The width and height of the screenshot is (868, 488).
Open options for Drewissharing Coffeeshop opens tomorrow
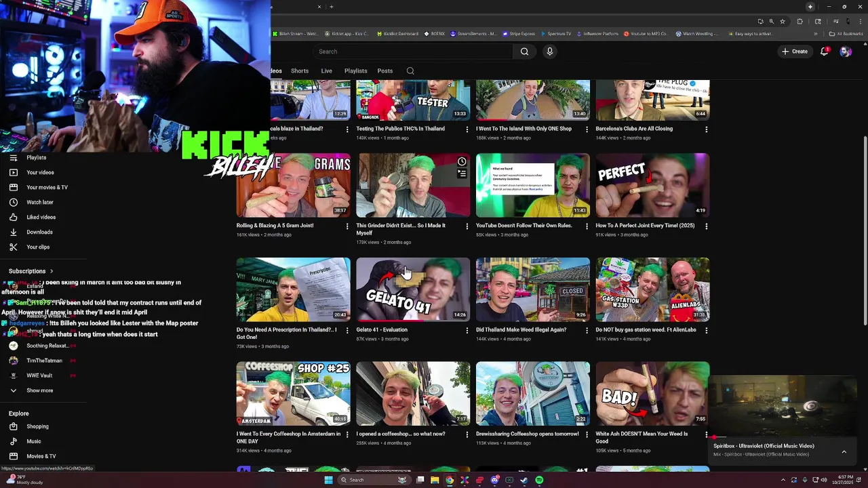coord(587,434)
